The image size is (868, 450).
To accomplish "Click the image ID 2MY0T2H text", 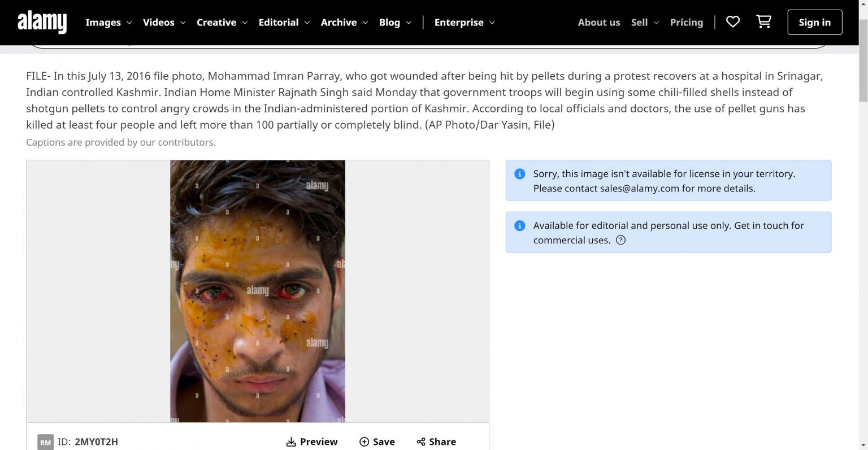I will [96, 442].
